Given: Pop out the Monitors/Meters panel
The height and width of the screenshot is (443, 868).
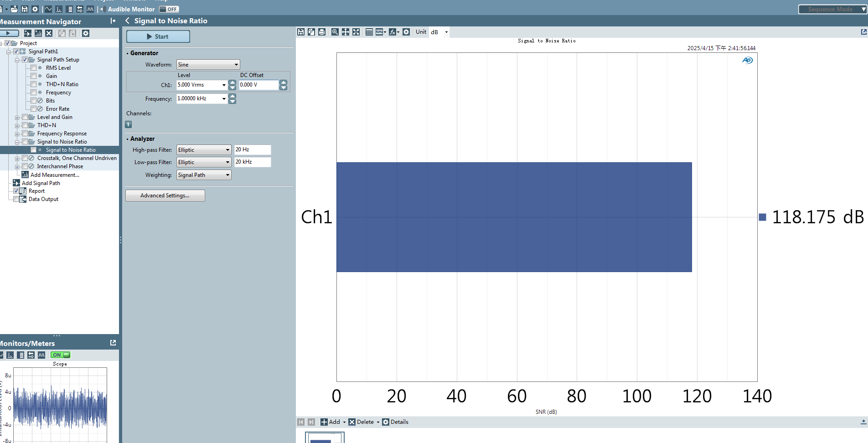Looking at the screenshot, I should (x=113, y=343).
